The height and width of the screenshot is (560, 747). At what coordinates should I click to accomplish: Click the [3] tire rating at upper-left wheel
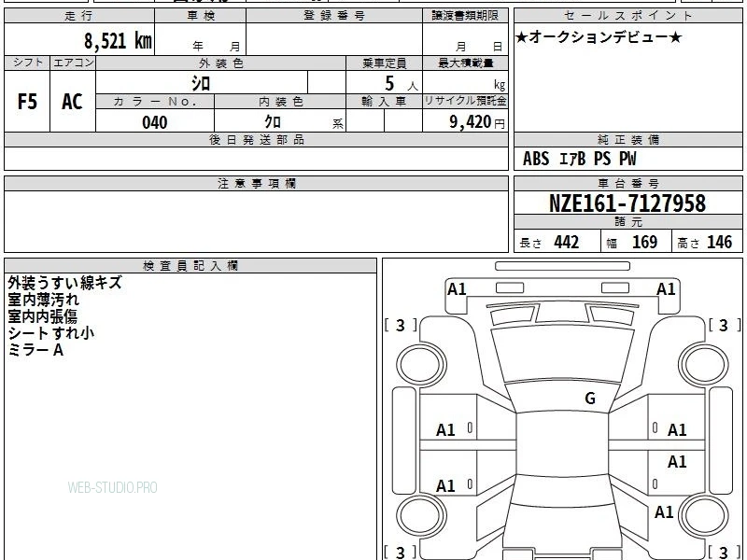(401, 325)
